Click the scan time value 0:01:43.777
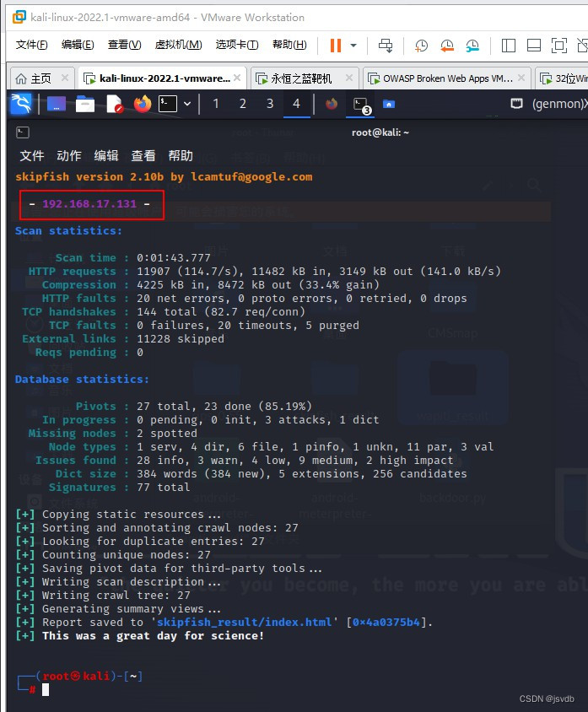588x712 pixels. point(174,257)
